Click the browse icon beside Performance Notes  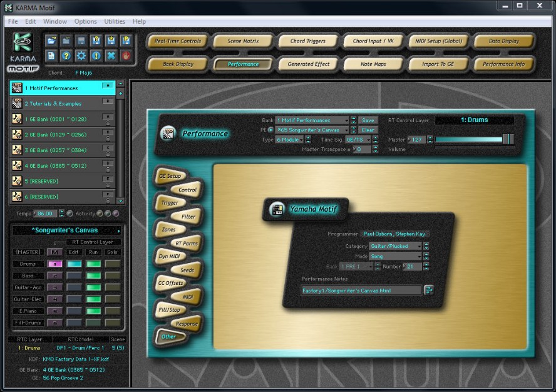[x=429, y=290]
